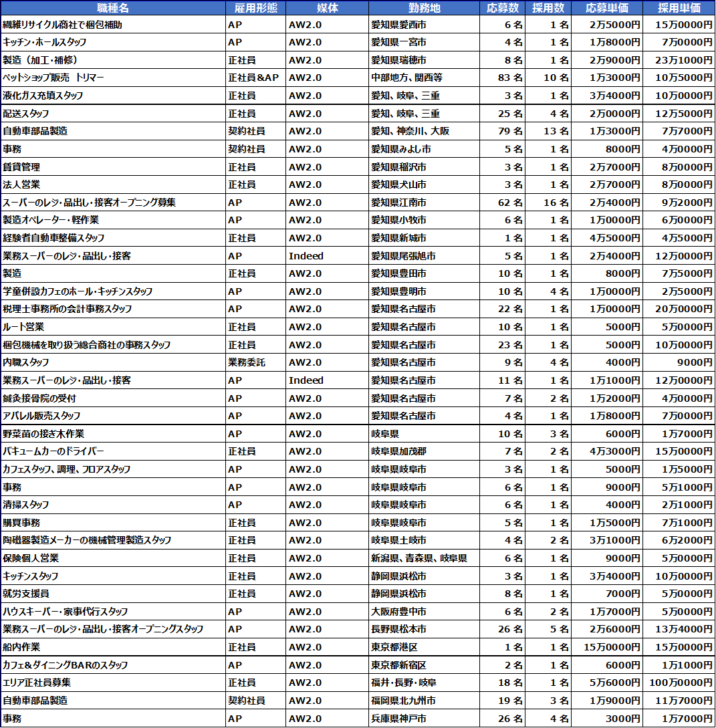Click the エリア正社員募集 job cell
716x728 pixels.
(37, 683)
